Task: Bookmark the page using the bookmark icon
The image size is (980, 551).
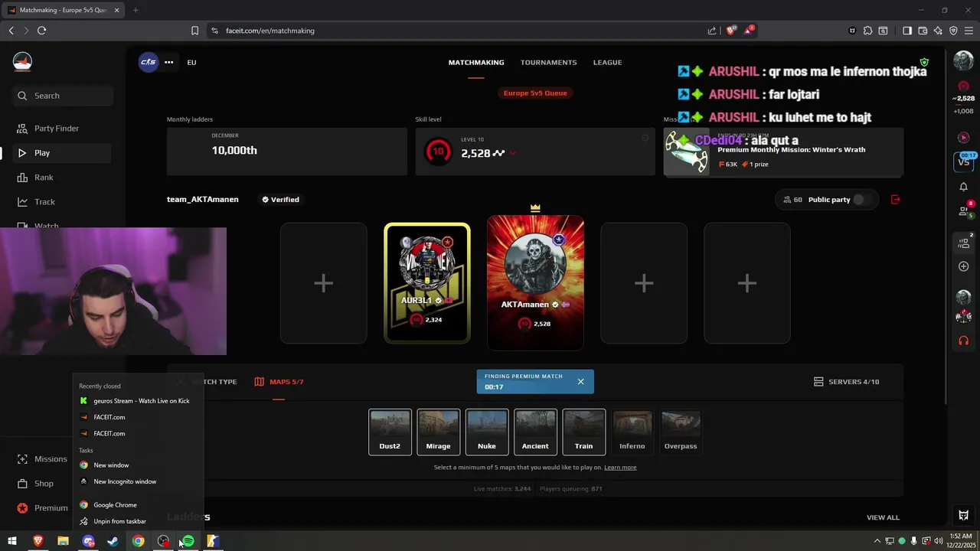Action: pos(194,31)
